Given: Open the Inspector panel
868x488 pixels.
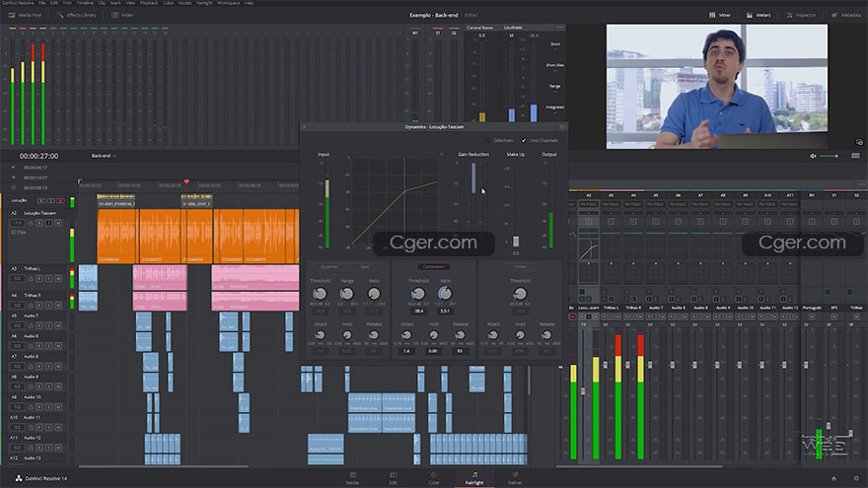Looking at the screenshot, I should tap(801, 15).
